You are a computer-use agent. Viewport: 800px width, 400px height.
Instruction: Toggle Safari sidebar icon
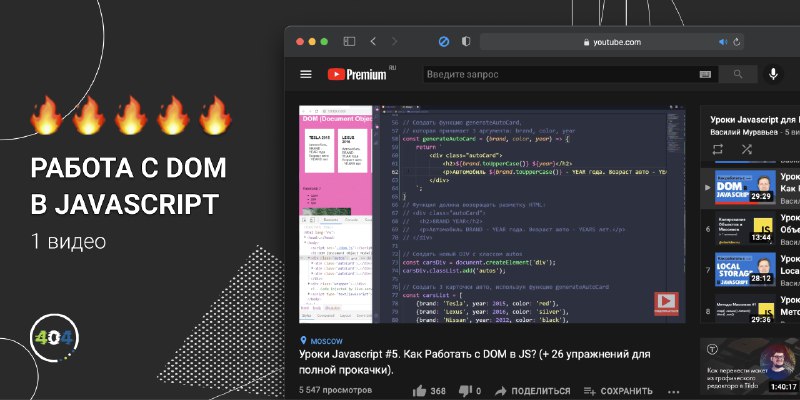coord(349,42)
